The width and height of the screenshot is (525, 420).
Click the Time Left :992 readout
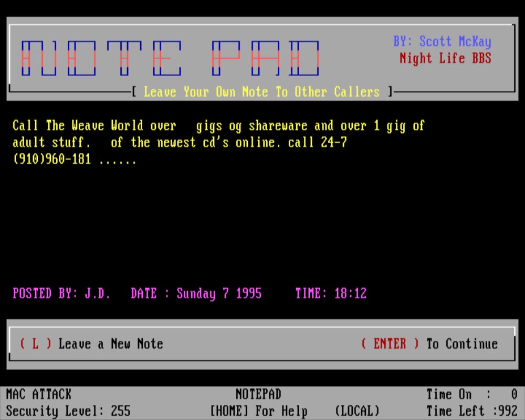tap(471, 411)
